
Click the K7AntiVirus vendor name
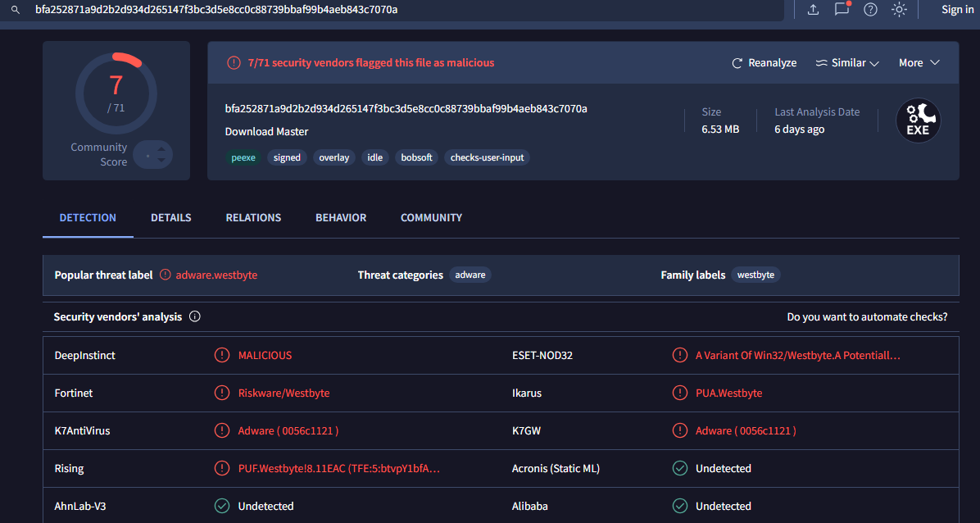pos(83,430)
